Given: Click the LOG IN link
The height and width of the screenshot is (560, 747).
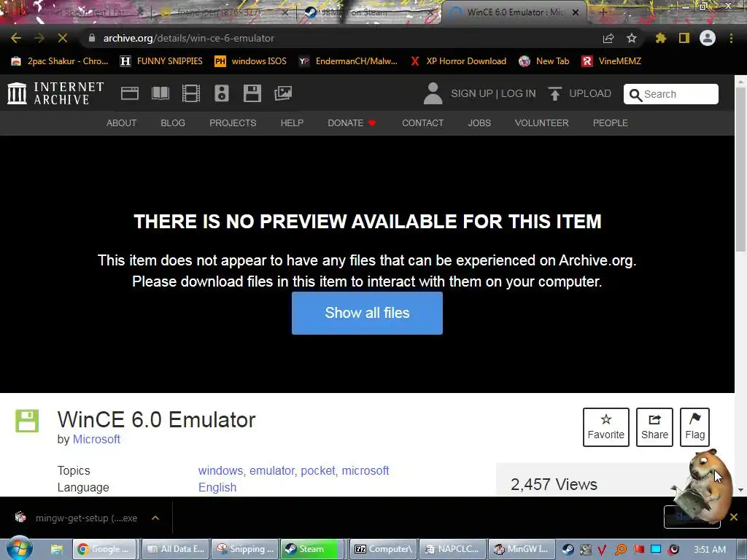Looking at the screenshot, I should pos(519,93).
